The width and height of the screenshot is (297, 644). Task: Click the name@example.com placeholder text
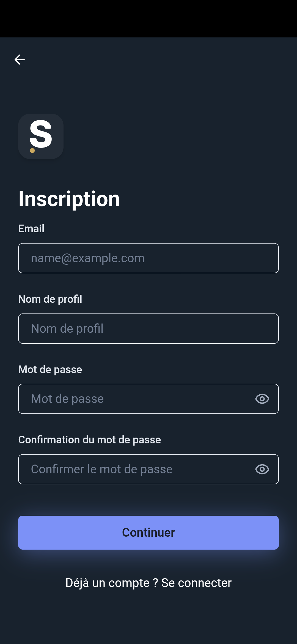point(88,258)
